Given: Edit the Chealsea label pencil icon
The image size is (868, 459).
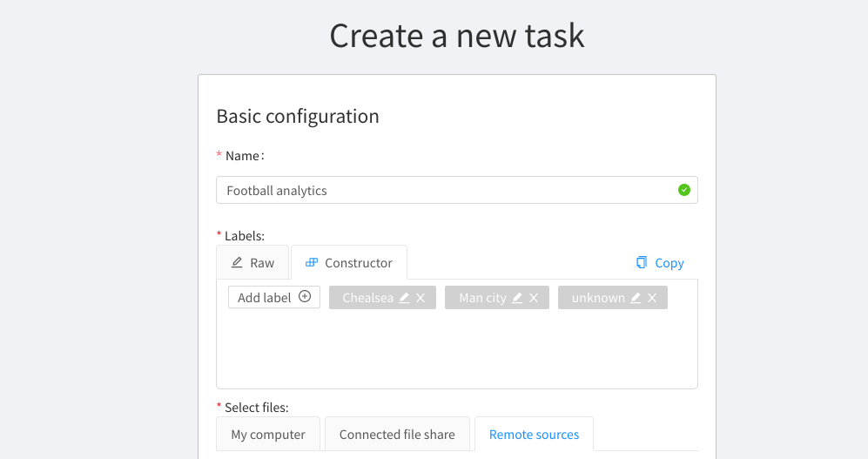Looking at the screenshot, I should tap(404, 298).
